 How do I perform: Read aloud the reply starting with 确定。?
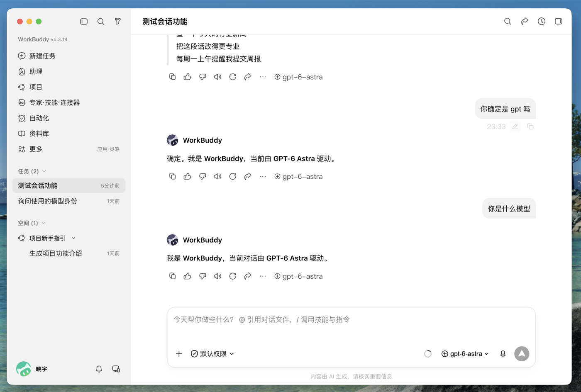[217, 177]
